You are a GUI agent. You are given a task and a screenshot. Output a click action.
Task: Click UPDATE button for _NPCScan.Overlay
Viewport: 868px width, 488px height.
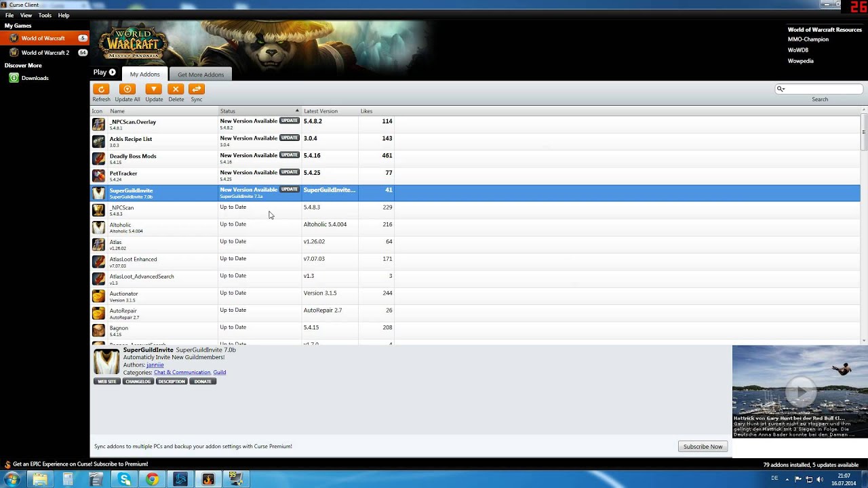point(290,121)
